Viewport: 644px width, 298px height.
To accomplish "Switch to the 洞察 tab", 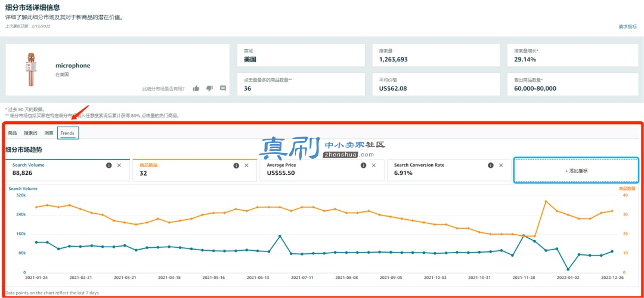I will pos(49,133).
